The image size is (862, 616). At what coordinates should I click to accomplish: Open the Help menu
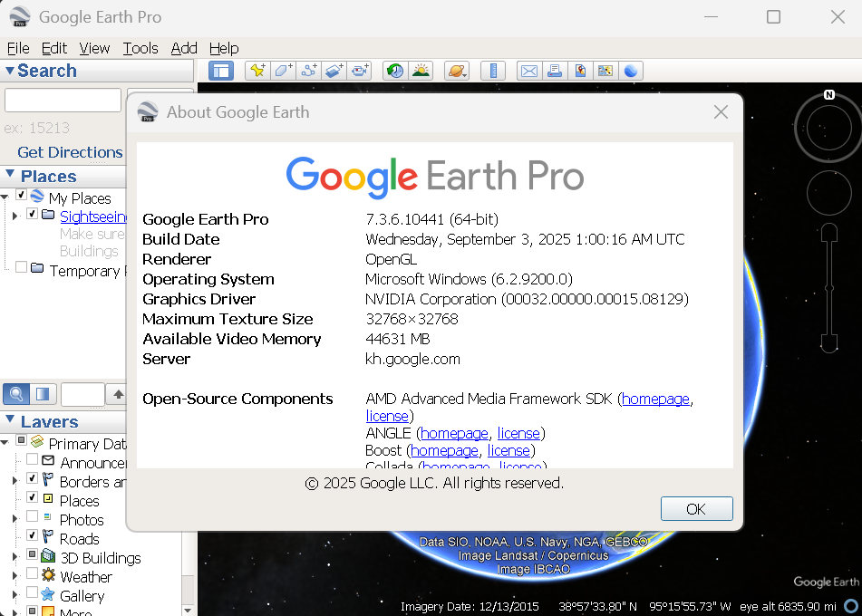[x=224, y=48]
